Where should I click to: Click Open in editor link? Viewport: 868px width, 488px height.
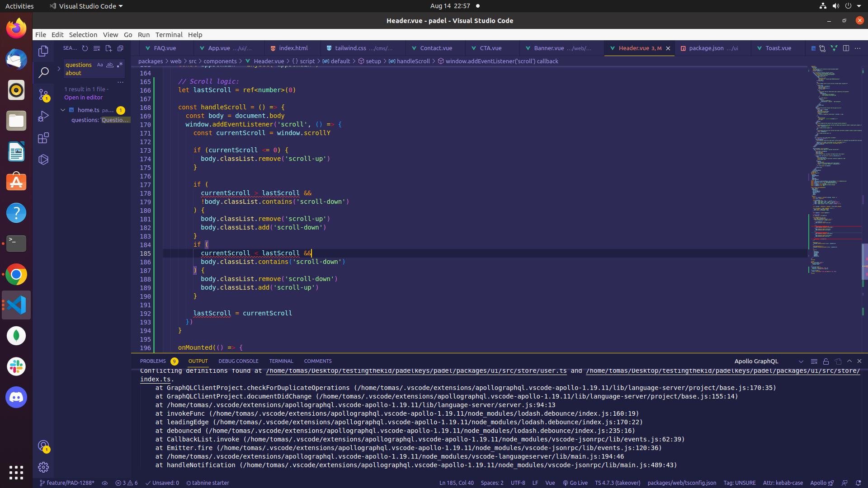click(83, 98)
